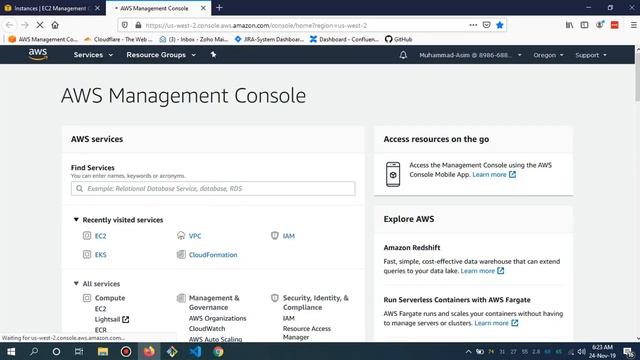Open the Firefox hamburger menu
Viewport: 640px width, 360px height.
click(x=633, y=25)
